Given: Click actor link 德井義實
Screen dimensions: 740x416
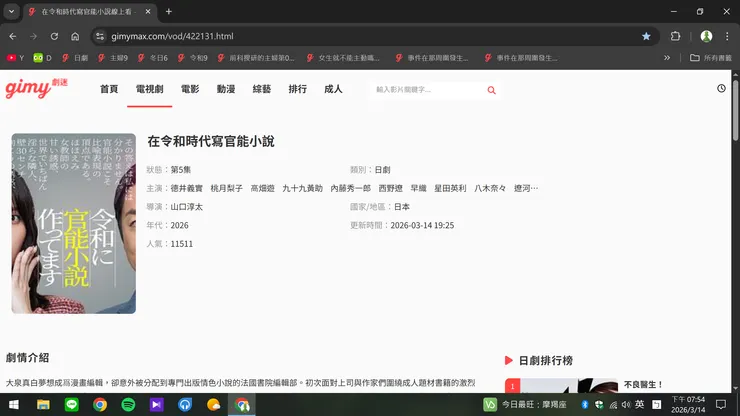Looking at the screenshot, I should pos(186,188).
